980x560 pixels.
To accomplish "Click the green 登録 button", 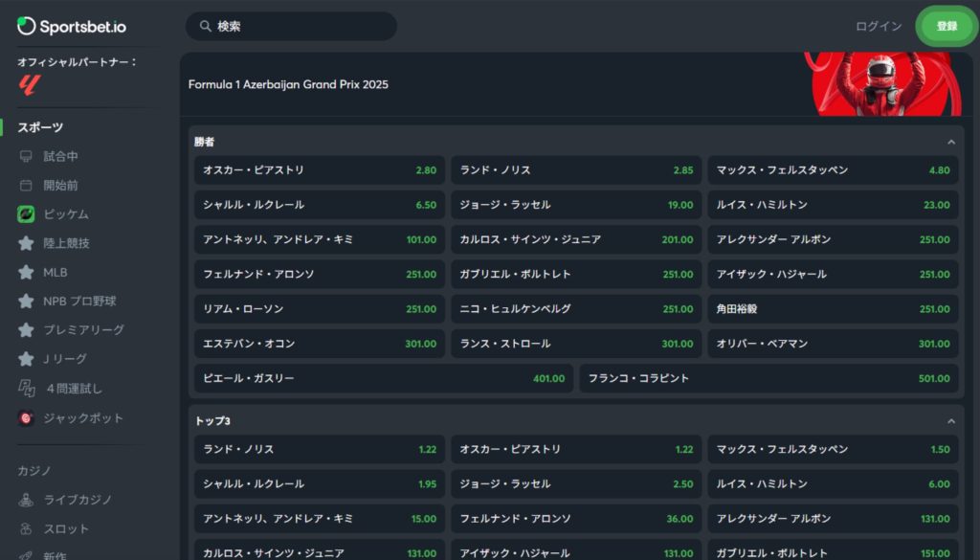I will point(947,26).
